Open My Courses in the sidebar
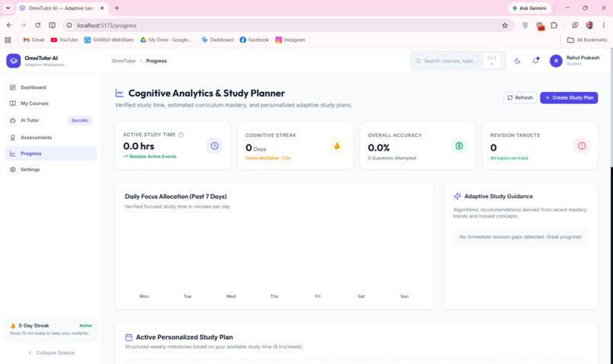613x364 pixels. (x=51, y=103)
